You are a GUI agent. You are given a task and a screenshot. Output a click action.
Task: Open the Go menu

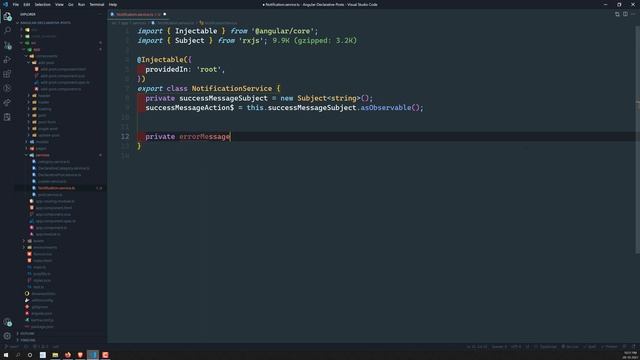click(71, 4)
